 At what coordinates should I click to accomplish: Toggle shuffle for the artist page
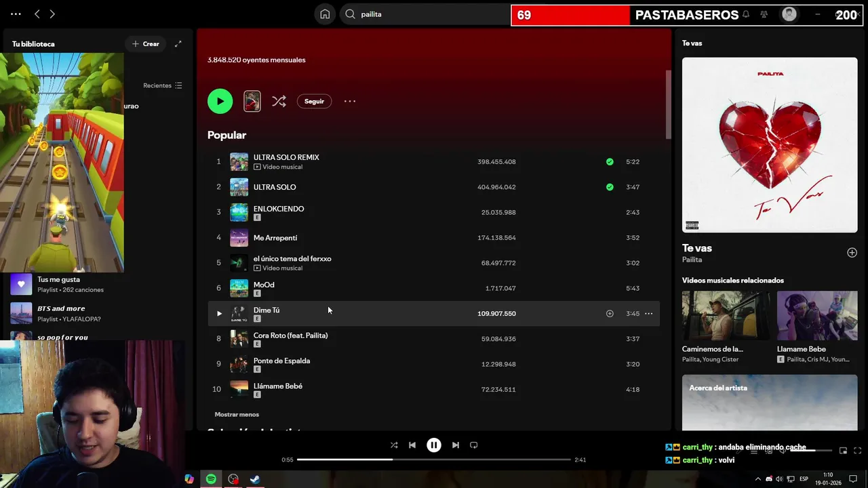click(279, 101)
